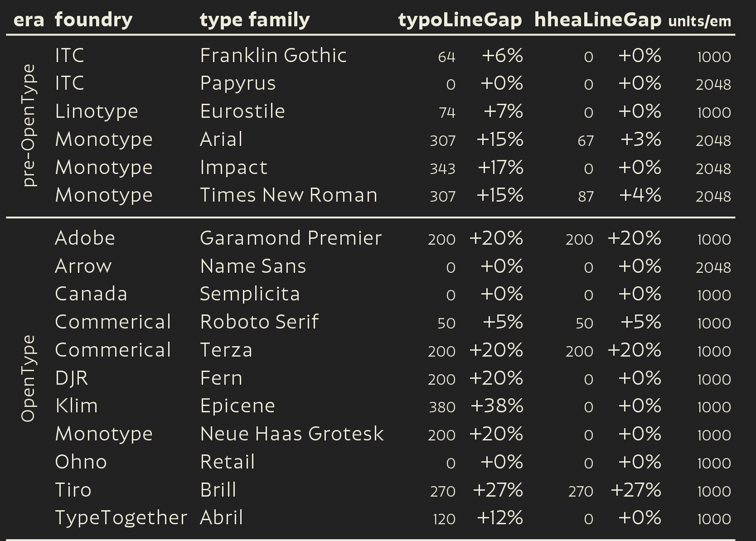Viewport: 756px width, 541px height.
Task: Select the Franklin Gothic family cell
Action: [x=273, y=55]
